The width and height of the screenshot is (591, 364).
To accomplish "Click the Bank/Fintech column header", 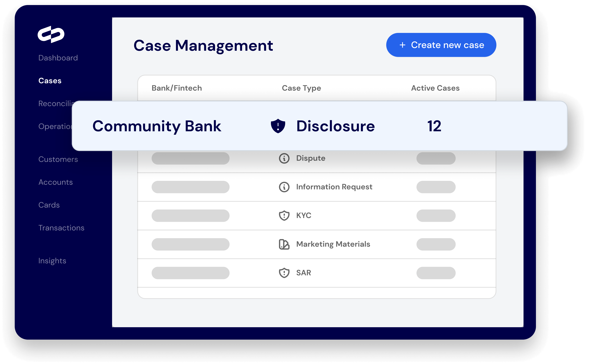I will 177,88.
